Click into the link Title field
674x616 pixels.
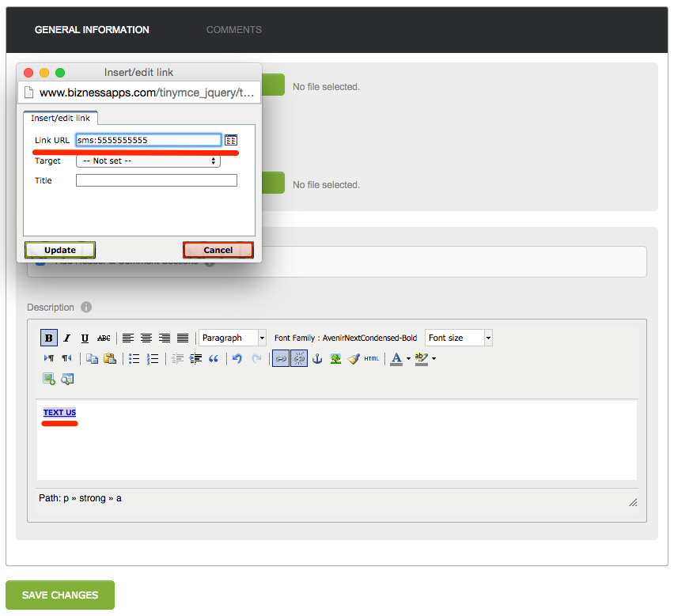click(x=156, y=180)
